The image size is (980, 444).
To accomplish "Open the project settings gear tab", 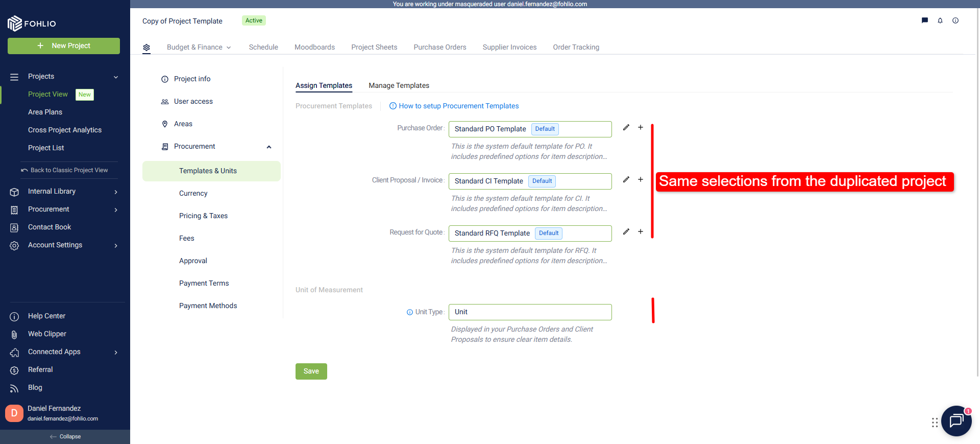I will 146,48.
